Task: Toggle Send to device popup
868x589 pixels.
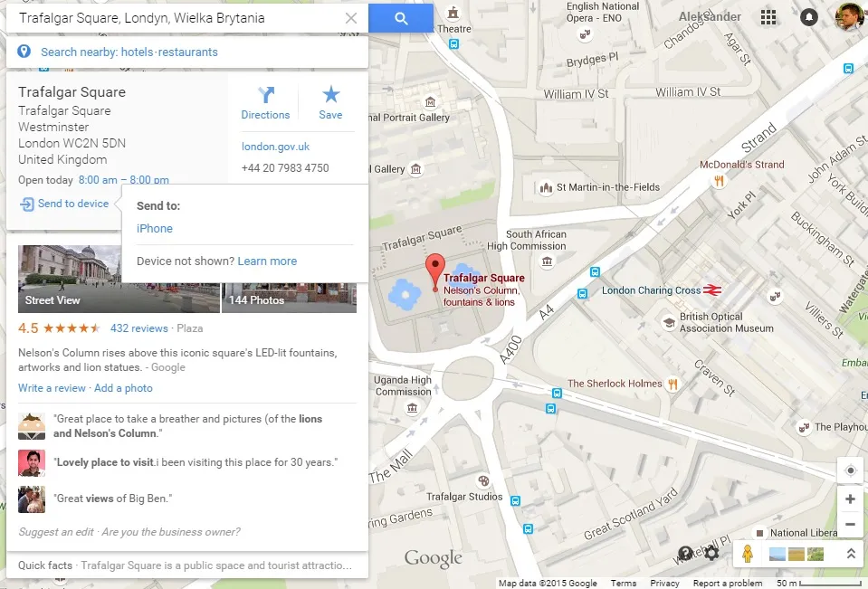Action: (x=65, y=204)
